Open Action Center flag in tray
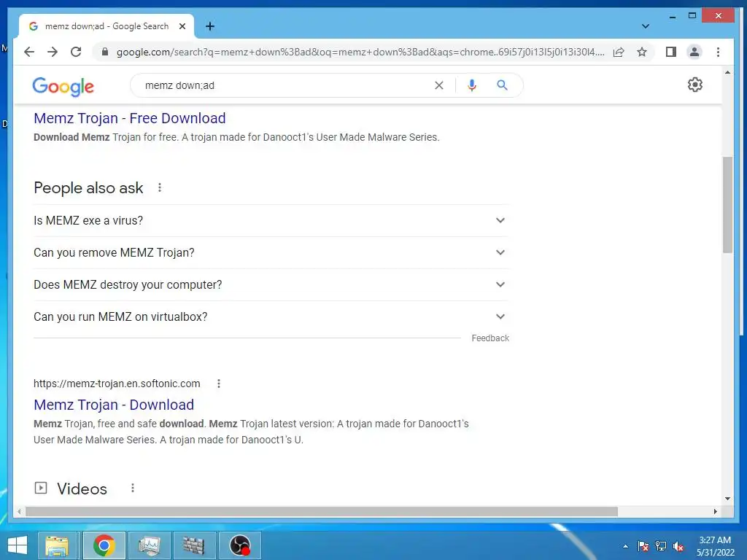This screenshot has width=747, height=560. point(643,546)
